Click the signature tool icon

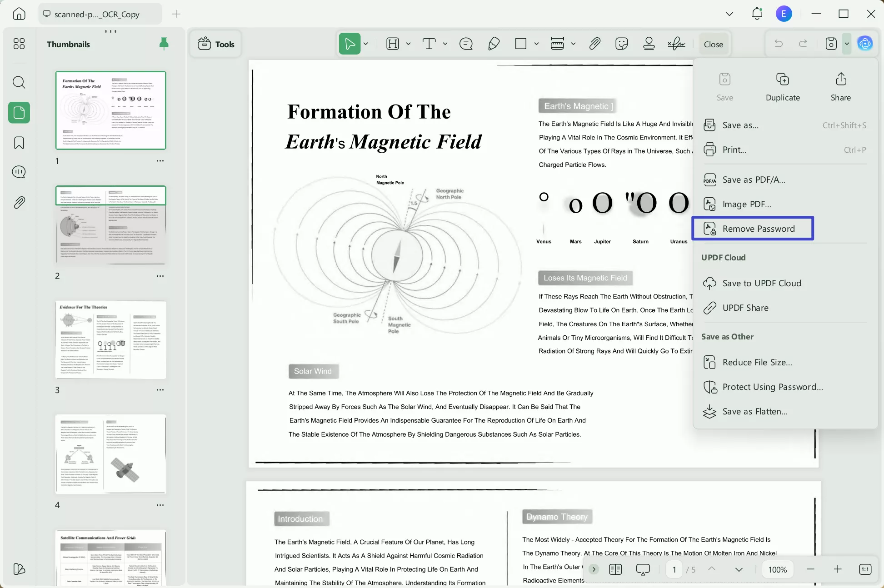click(676, 44)
